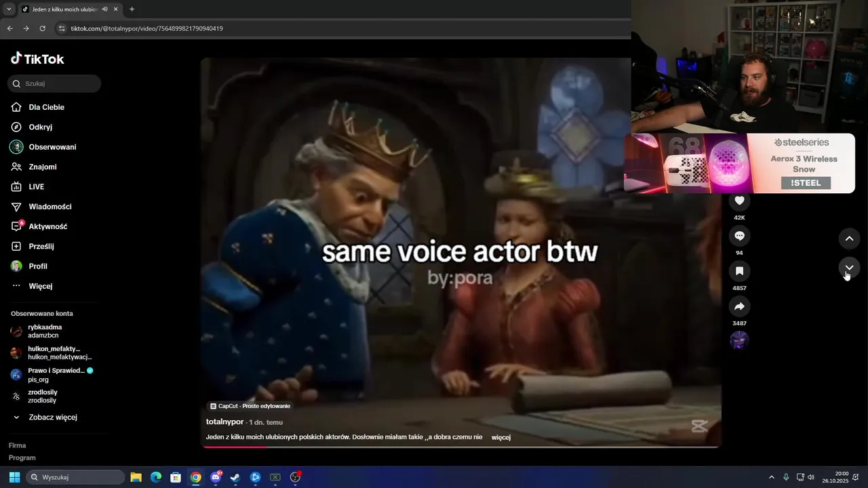This screenshot has width=868, height=488.
Task: Expand the caption with więcej
Action: pyautogui.click(x=501, y=437)
